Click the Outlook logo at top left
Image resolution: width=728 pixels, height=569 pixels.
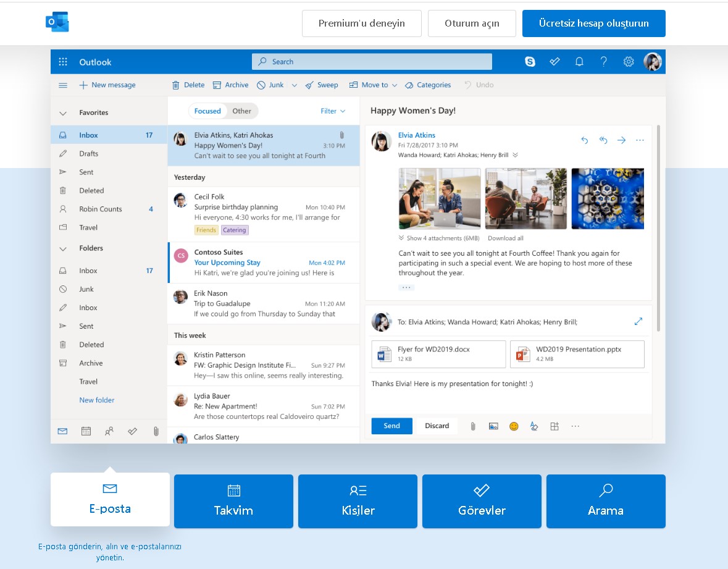(x=57, y=22)
